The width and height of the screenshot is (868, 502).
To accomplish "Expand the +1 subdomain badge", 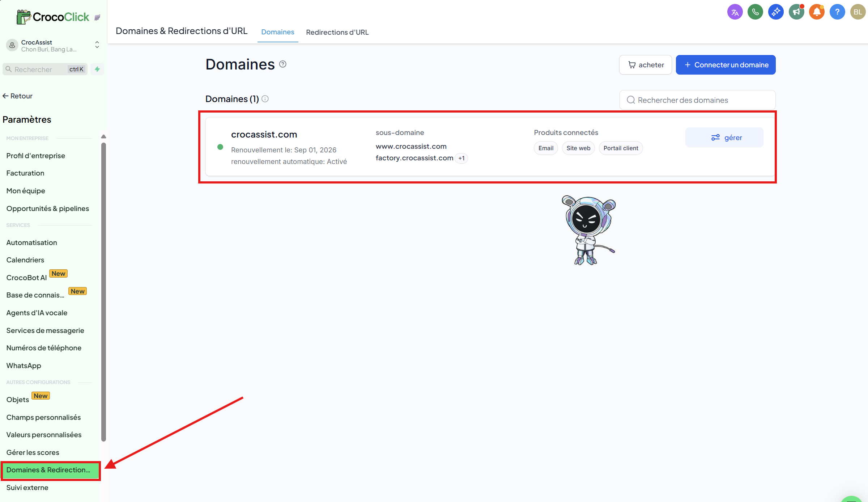I will (x=461, y=158).
